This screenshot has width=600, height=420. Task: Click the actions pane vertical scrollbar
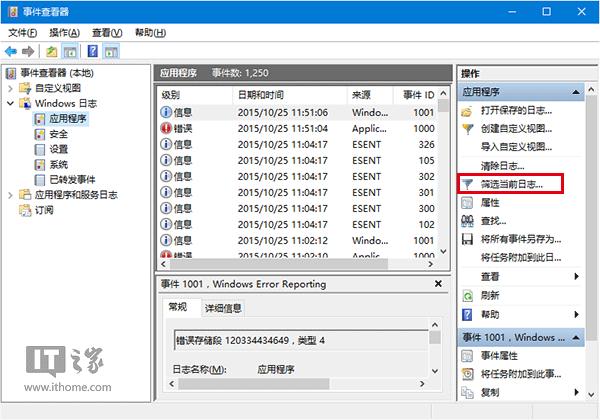coord(591,219)
